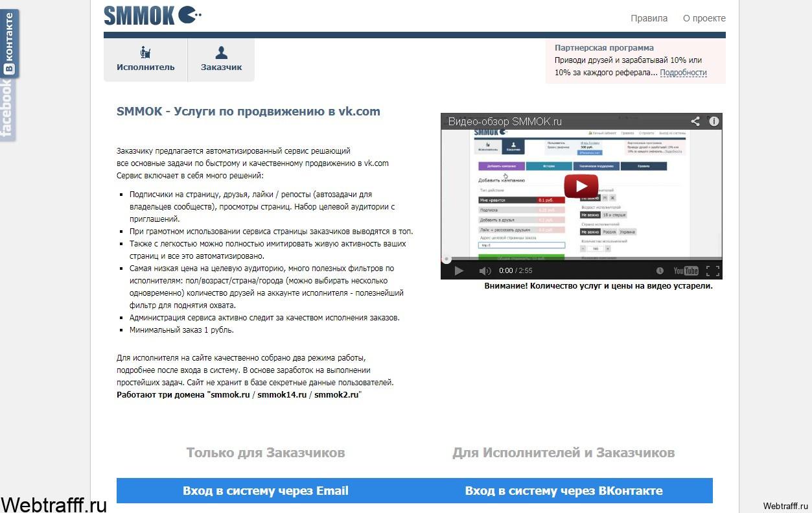The width and height of the screenshot is (812, 513).
Task: Click the video progress bar
Action: 581,259
